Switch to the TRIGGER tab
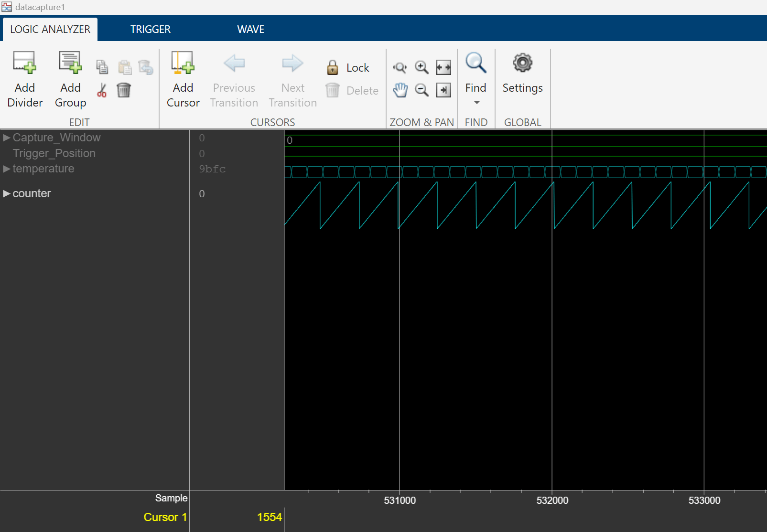 [x=150, y=29]
